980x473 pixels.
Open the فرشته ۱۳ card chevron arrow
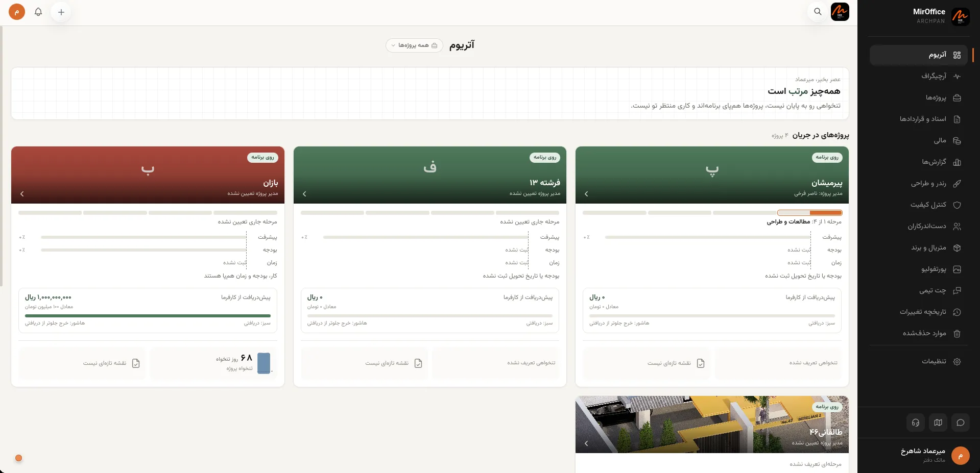(304, 194)
